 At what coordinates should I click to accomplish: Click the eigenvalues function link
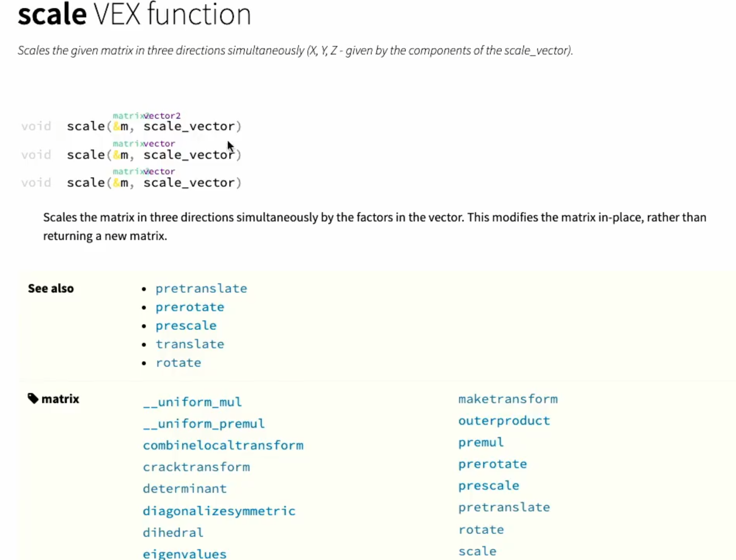click(184, 554)
